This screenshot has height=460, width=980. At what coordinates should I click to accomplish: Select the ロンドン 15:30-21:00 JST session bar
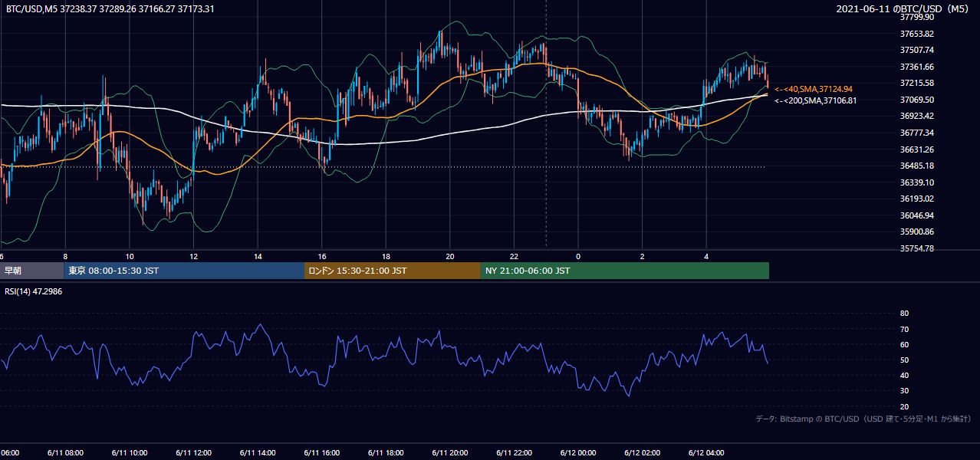pos(393,271)
